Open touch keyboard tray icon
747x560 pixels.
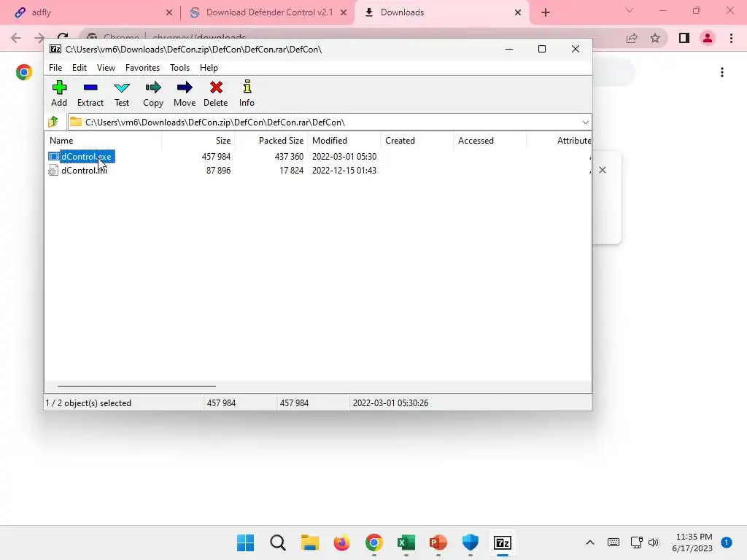614,542
